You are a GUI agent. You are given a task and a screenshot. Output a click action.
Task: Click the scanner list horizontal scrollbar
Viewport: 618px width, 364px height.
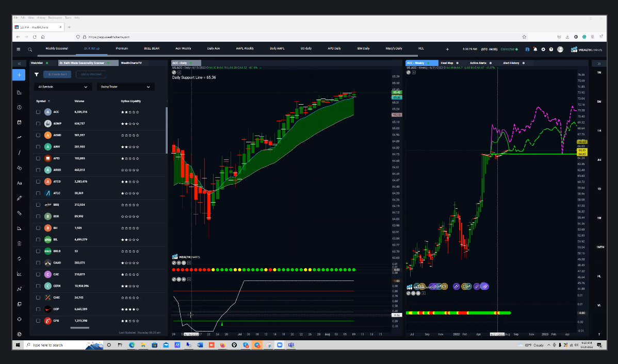(79, 328)
